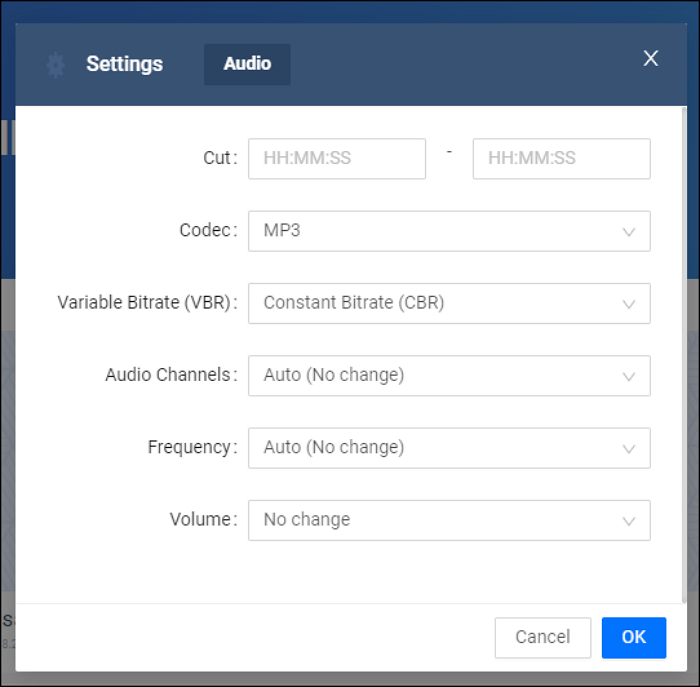Image resolution: width=700 pixels, height=687 pixels.
Task: Click the chevron arrow in Audio Channels field
Action: point(629,377)
